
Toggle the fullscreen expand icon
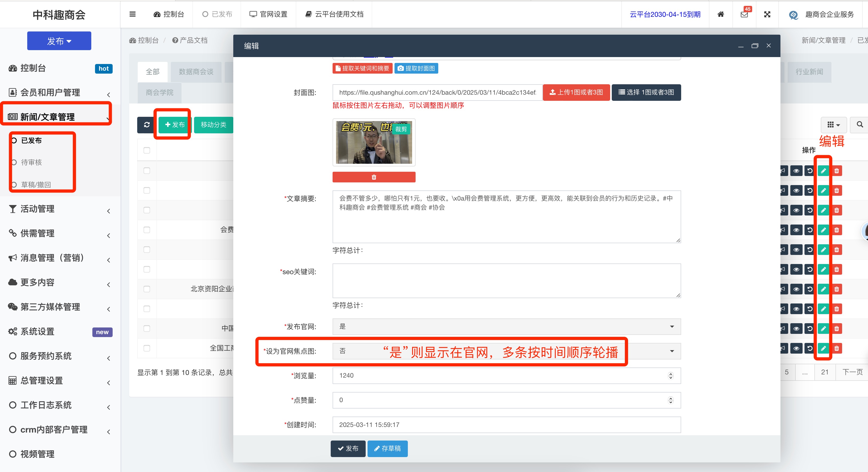tap(767, 14)
